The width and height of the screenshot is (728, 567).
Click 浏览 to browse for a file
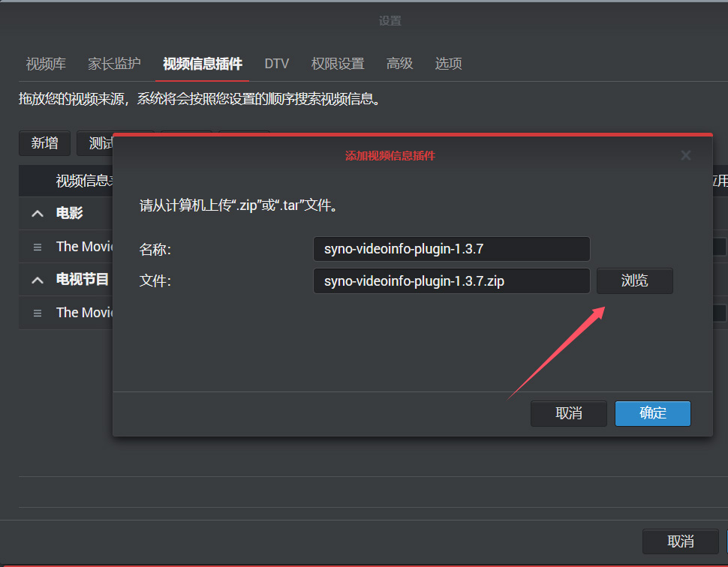(634, 281)
